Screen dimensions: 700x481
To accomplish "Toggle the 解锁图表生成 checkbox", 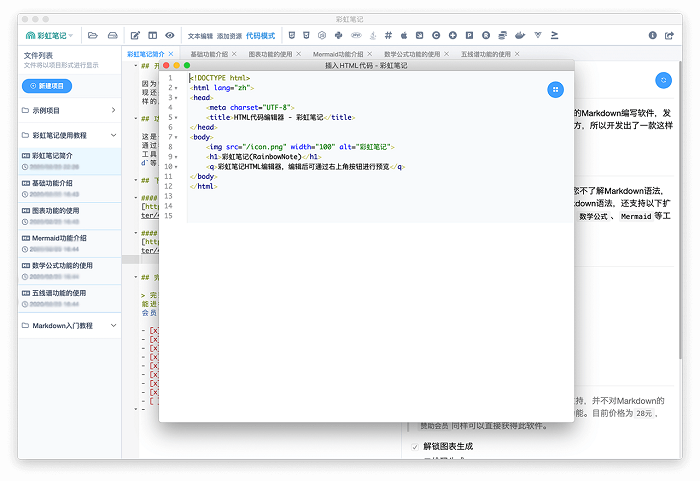I will (x=415, y=446).
